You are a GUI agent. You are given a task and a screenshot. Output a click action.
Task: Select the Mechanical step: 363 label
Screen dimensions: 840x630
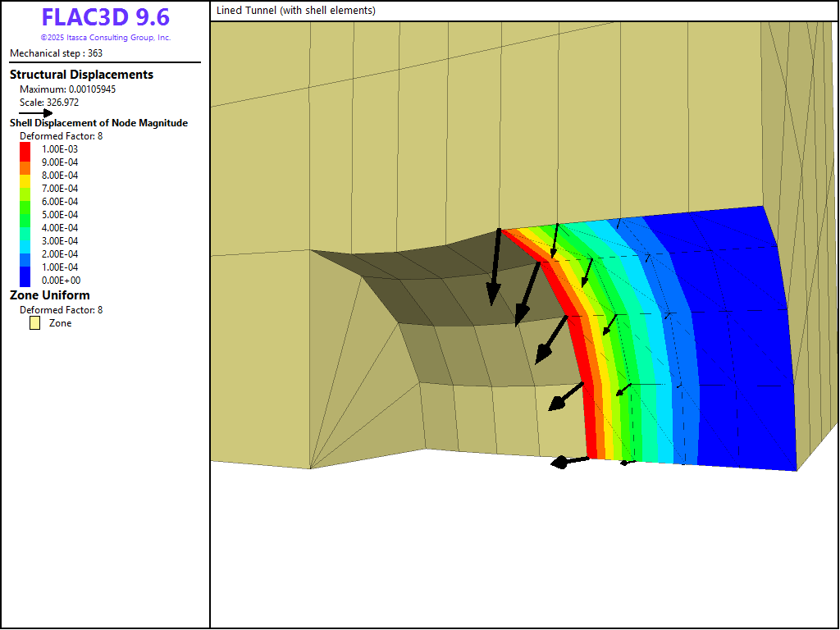(56, 53)
